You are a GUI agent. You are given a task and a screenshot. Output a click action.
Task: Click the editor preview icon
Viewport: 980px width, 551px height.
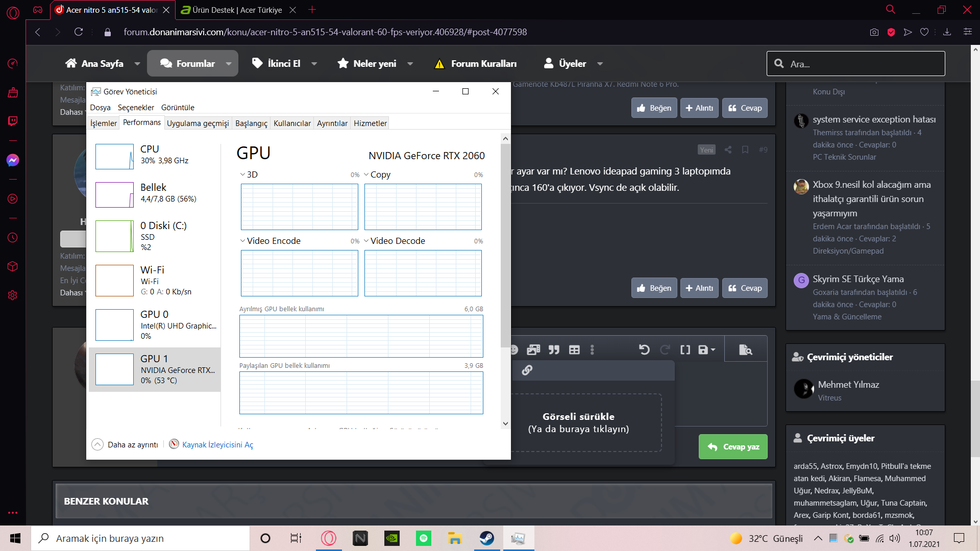coord(746,349)
